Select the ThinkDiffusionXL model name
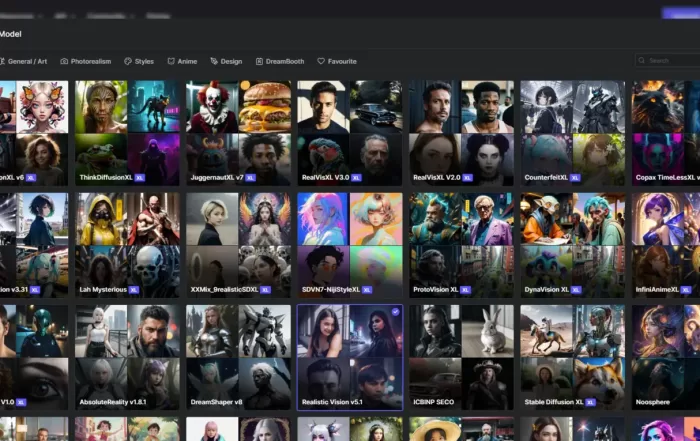The image size is (700, 441). (106, 178)
